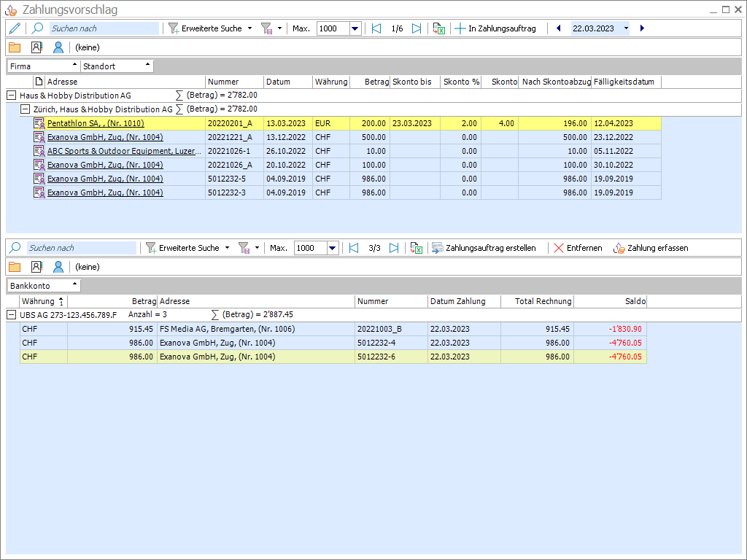
Task: Click Excel export icon beside In Zahlungsauftrag
Action: [x=438, y=28]
